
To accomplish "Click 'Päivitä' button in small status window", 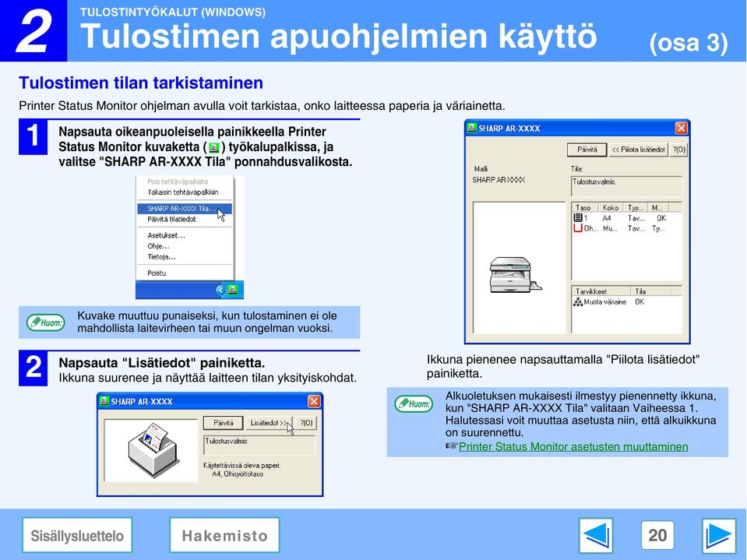I will click(224, 423).
